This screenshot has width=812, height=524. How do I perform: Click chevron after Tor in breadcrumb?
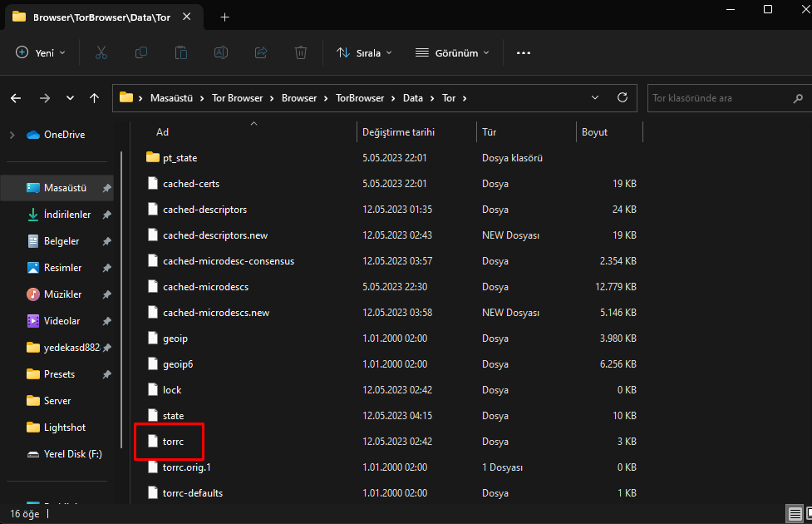coord(465,98)
